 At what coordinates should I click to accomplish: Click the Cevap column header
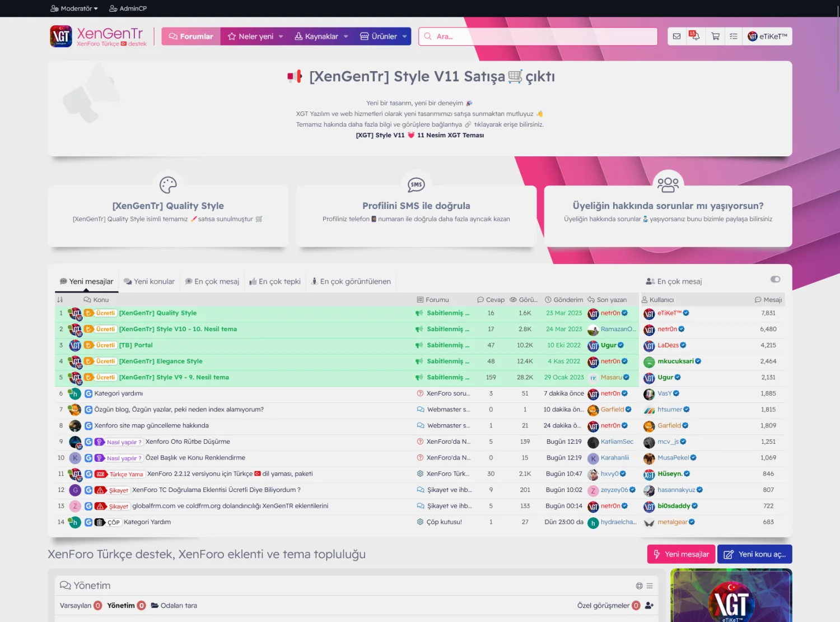click(491, 300)
